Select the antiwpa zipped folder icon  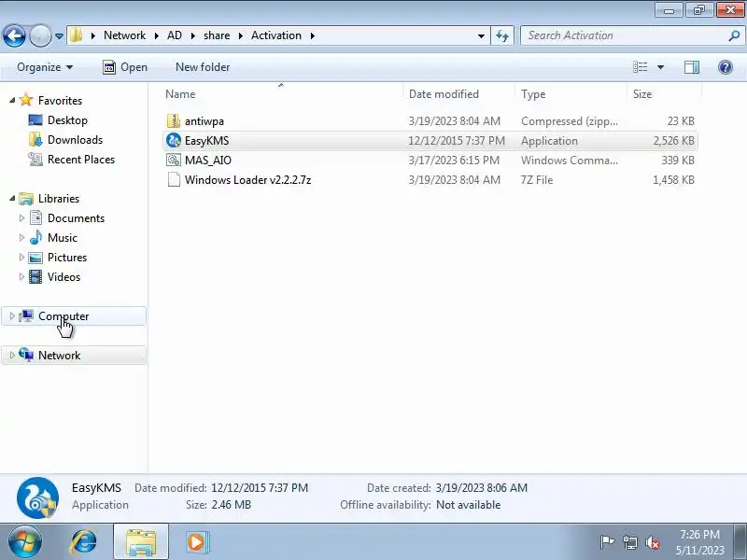click(174, 121)
